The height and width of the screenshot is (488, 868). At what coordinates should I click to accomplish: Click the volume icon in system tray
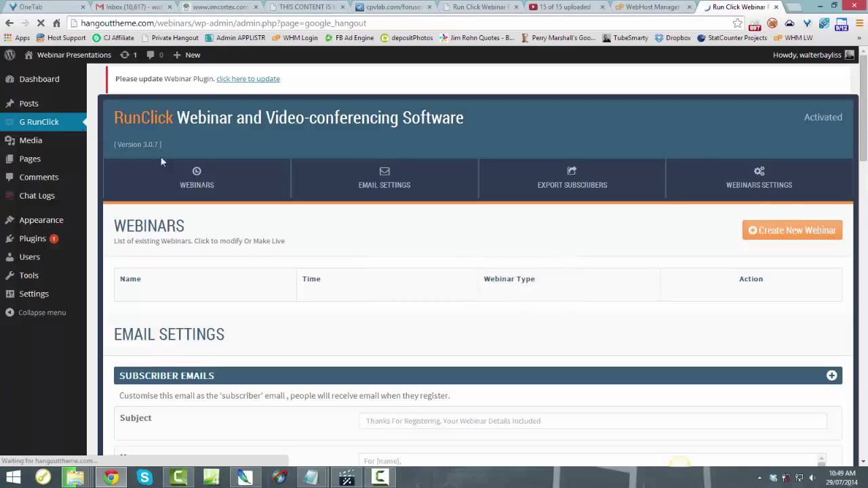pos(812,477)
